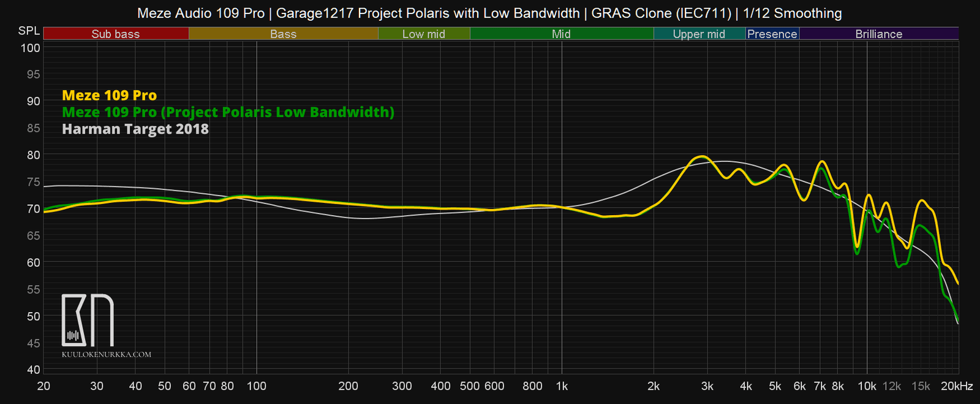Click the 100 dB value on SPL axis
The height and width of the screenshot is (404, 980).
click(x=30, y=48)
